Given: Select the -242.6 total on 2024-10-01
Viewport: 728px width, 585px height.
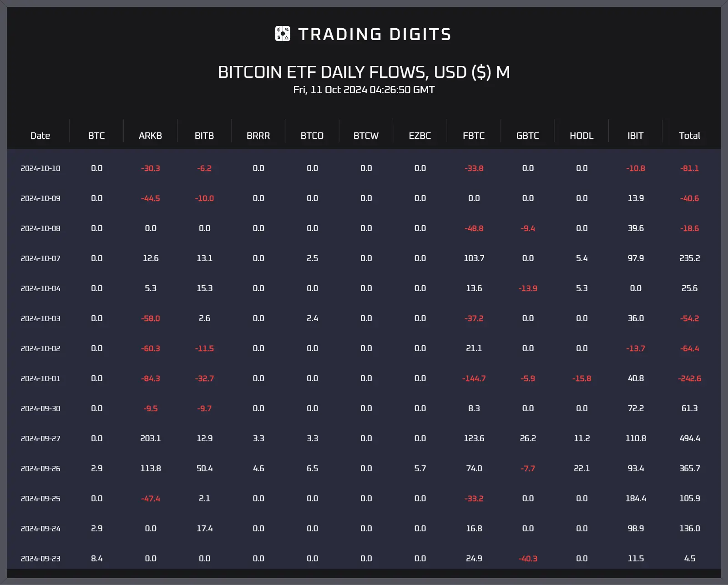Looking at the screenshot, I should pos(689,378).
